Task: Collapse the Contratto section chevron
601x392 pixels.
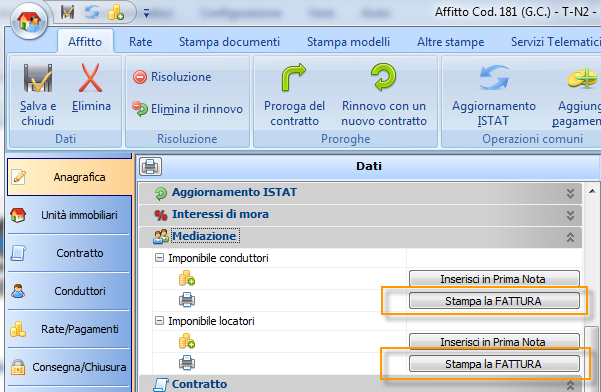Action: click(x=570, y=385)
